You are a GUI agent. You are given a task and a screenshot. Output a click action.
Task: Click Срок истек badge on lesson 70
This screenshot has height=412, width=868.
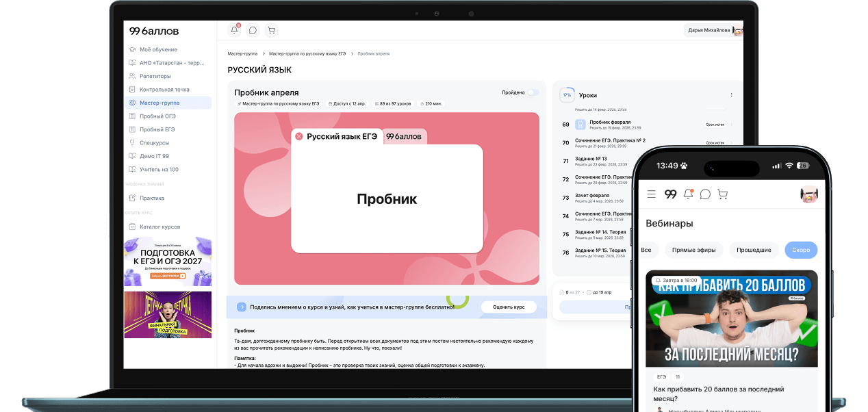[x=715, y=143]
